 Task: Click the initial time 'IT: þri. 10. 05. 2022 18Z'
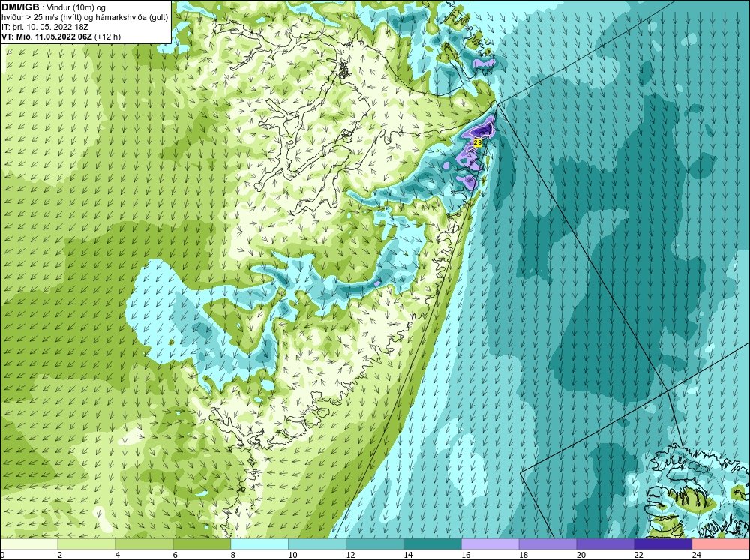[x=45, y=27]
